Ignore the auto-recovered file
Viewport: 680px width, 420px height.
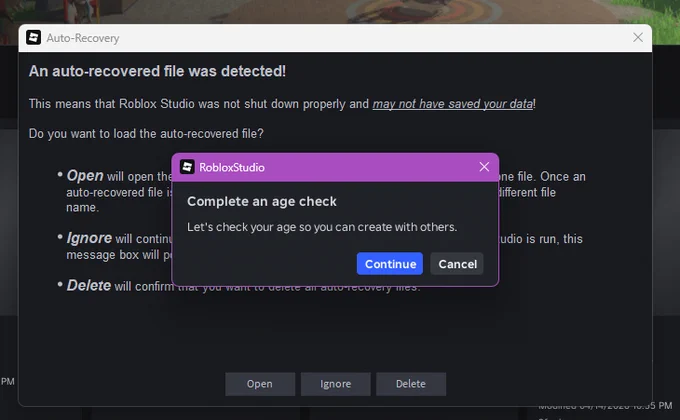click(335, 384)
